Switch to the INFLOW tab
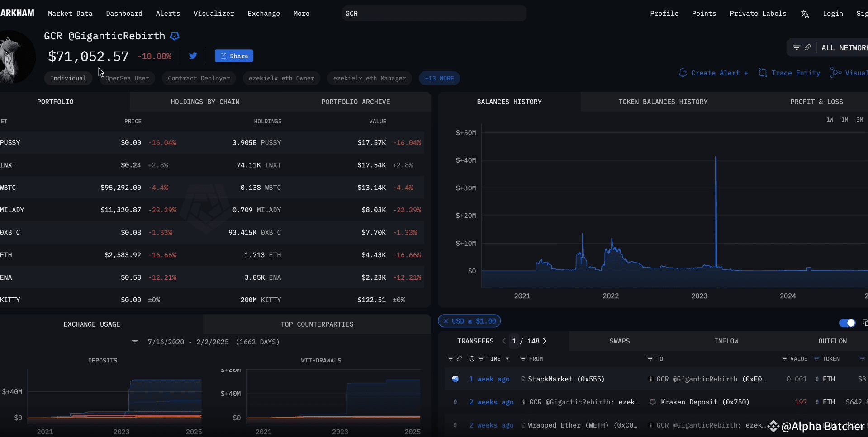This screenshot has height=437, width=868. (x=726, y=341)
